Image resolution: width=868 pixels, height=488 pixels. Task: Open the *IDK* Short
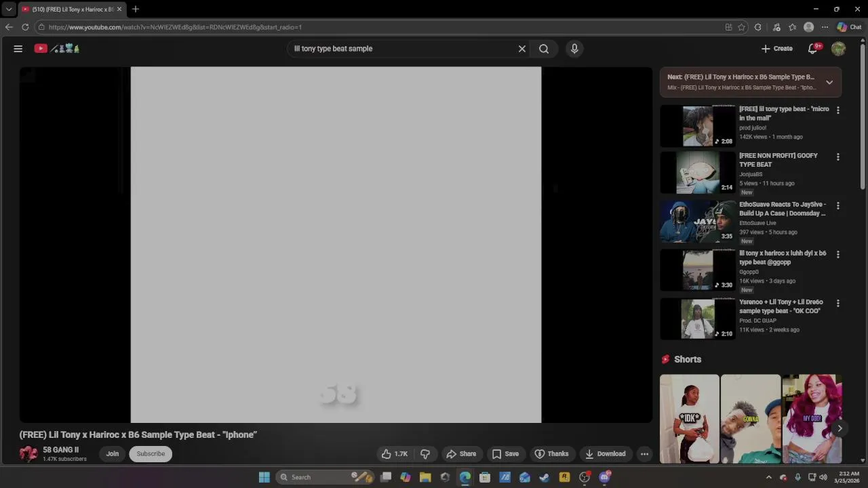[690, 419]
